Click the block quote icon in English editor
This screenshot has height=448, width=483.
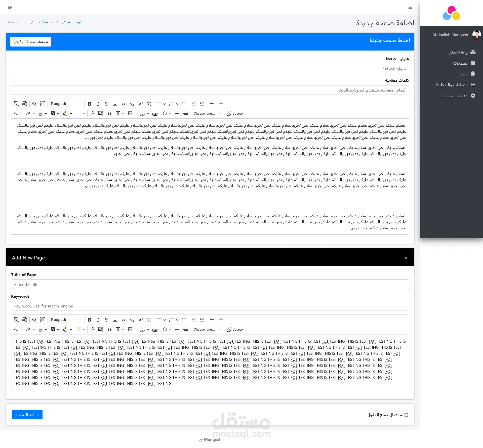pos(109,329)
